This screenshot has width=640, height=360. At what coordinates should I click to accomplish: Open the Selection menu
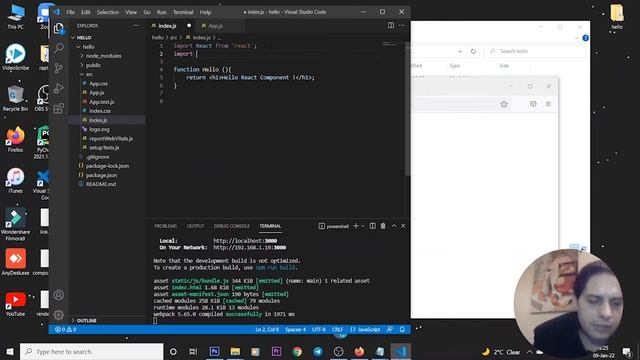tap(108, 12)
